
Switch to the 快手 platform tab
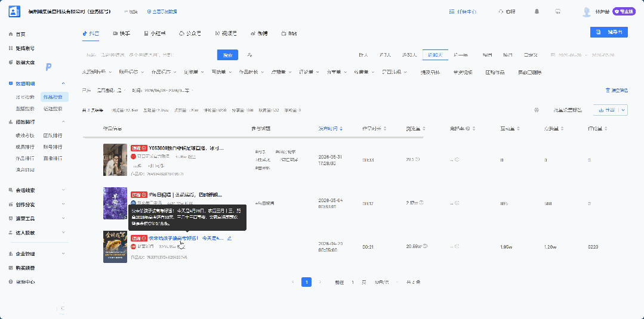click(122, 33)
